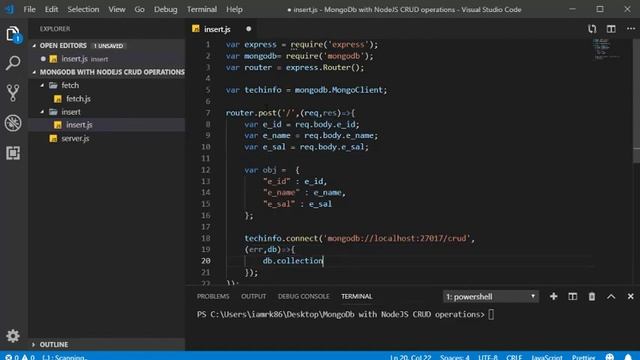Open server.js in the explorer
The image size is (640, 360).
point(75,138)
